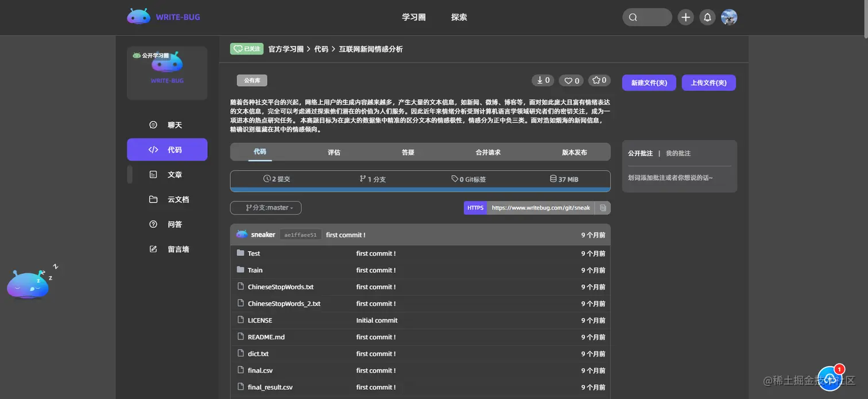
Task: Click the README.md file icon
Action: [241, 337]
